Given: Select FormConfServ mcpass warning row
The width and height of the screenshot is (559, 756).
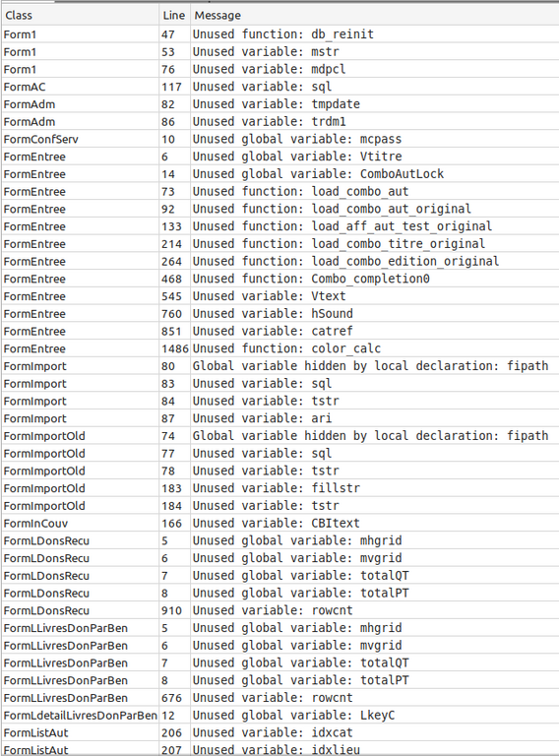Looking at the screenshot, I should [279, 140].
